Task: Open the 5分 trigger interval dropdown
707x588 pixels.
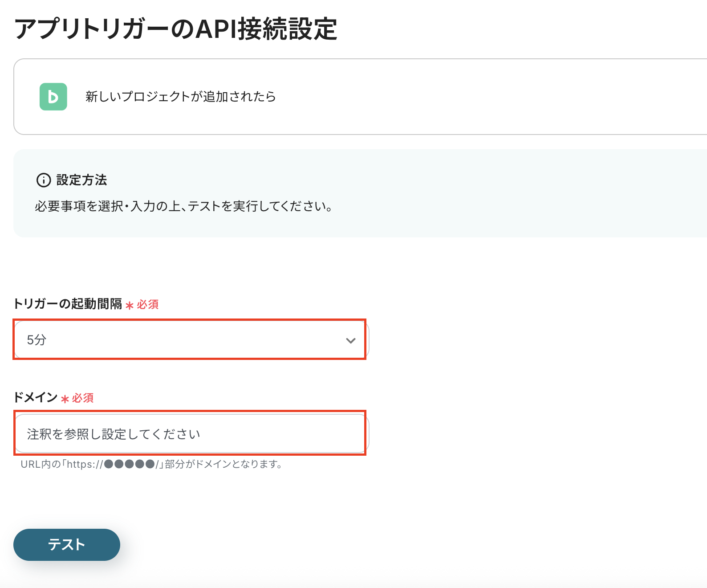Action: pyautogui.click(x=178, y=340)
